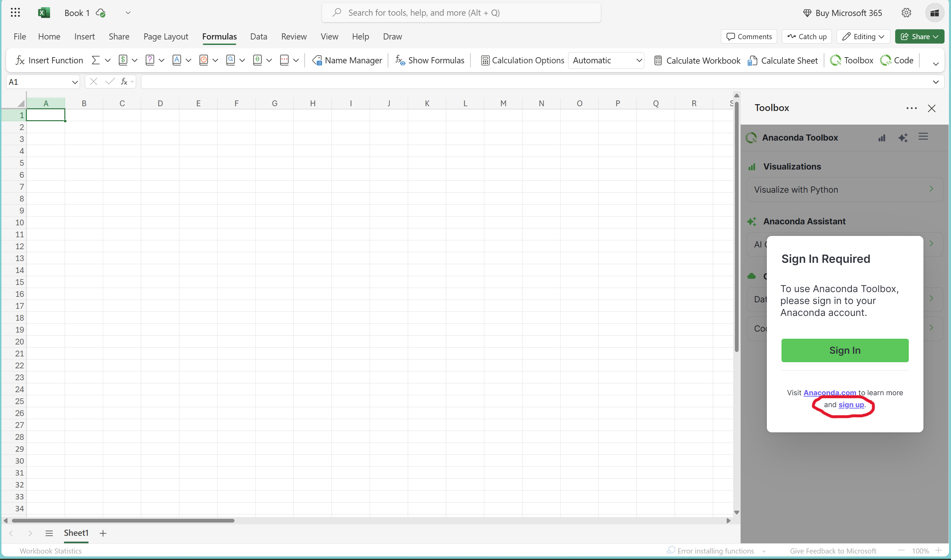Screen dimensions: 951x560
Task: Click the AutoSum sigma icon
Action: 96,60
